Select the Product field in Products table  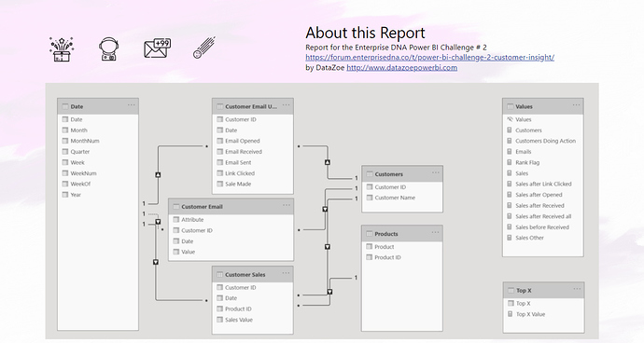(x=384, y=247)
